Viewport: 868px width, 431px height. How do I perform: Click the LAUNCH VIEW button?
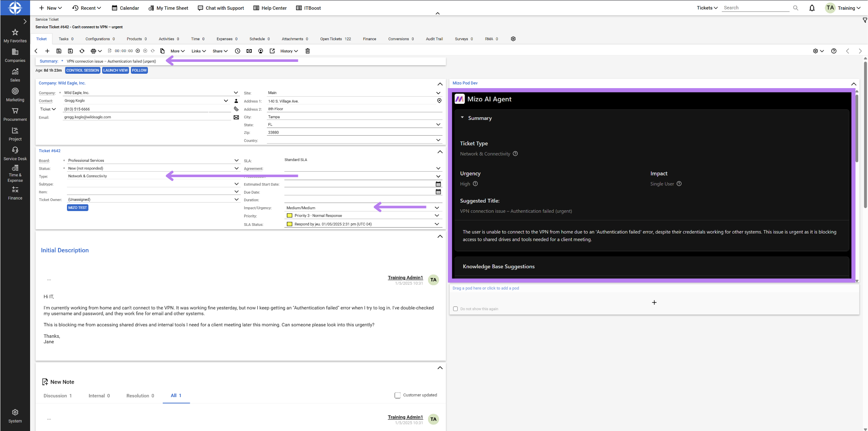[x=116, y=70]
